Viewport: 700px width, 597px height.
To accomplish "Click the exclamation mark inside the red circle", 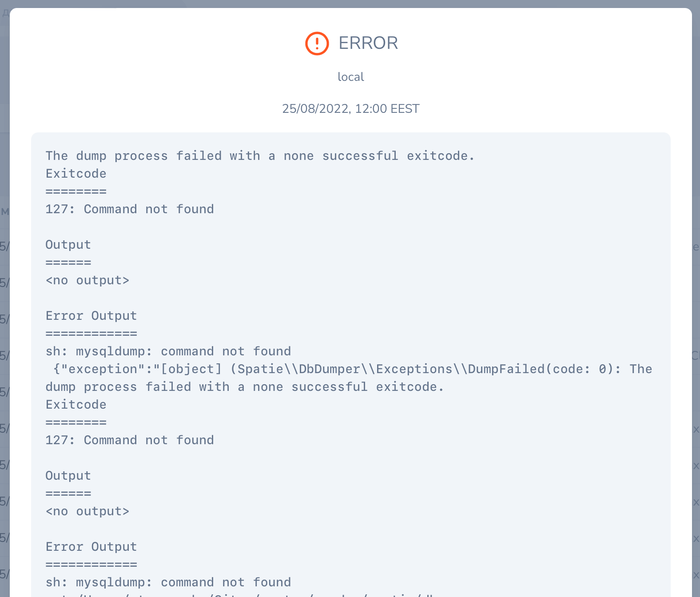I will click(x=316, y=43).
